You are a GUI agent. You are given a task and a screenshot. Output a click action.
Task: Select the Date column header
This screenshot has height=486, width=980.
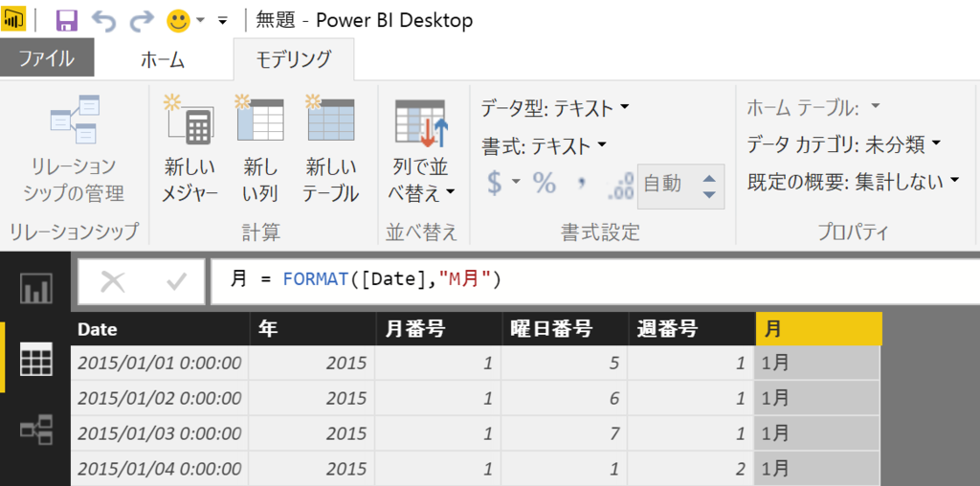160,329
